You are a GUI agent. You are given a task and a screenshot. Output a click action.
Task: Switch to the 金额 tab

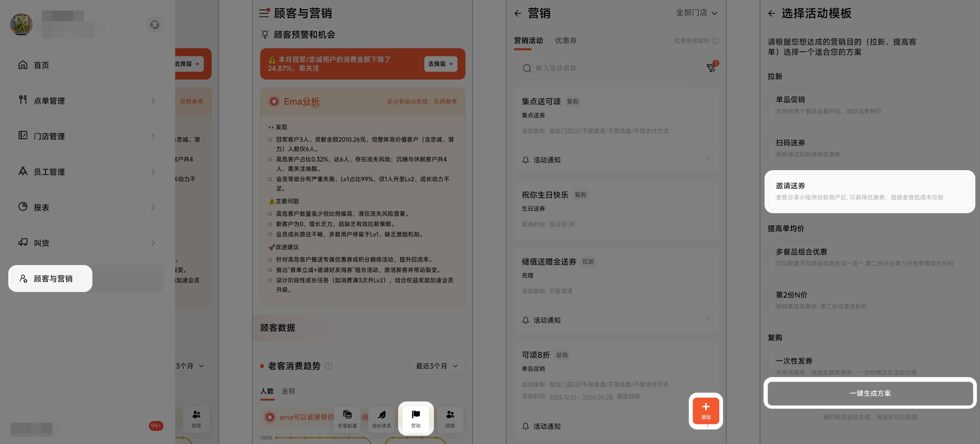tap(288, 391)
